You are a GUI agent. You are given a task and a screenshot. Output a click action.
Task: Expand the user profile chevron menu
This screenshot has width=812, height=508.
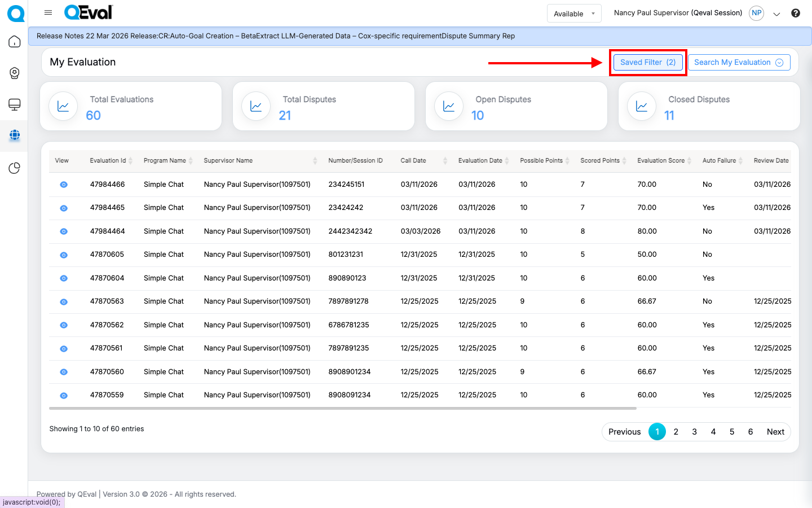[776, 14]
